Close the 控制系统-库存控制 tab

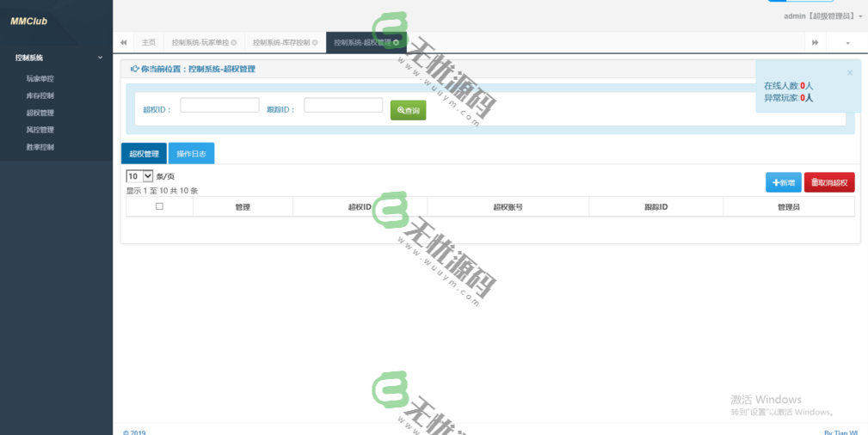[x=315, y=42]
